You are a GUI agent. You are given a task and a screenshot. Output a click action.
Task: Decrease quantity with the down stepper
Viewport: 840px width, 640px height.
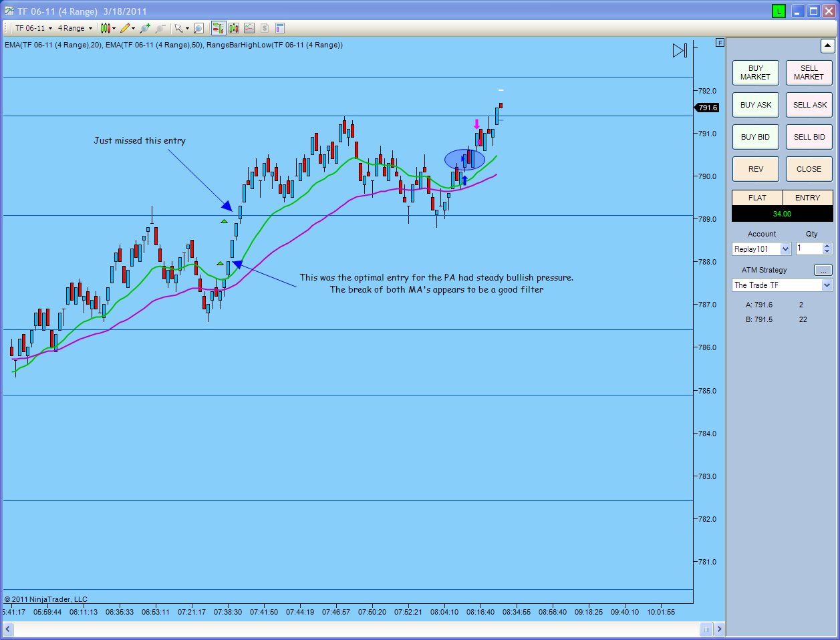[827, 252]
